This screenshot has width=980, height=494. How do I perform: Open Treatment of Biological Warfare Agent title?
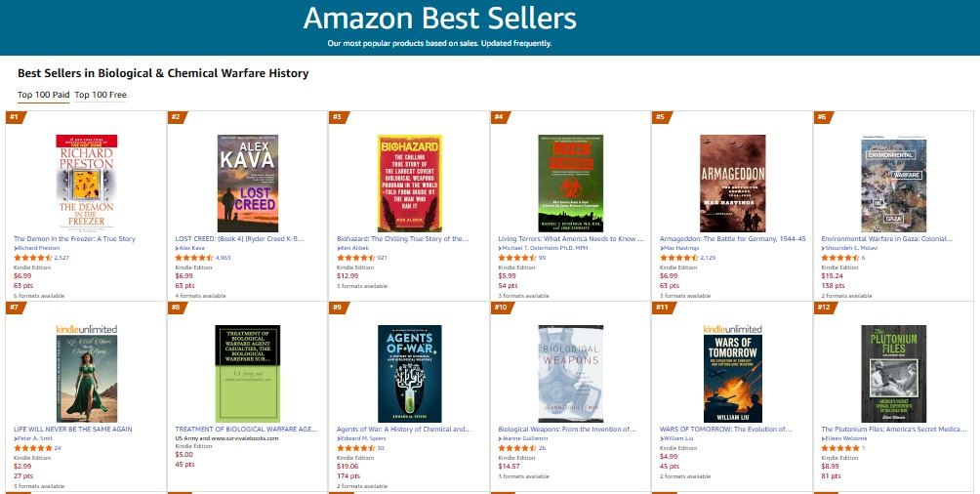pyautogui.click(x=246, y=429)
